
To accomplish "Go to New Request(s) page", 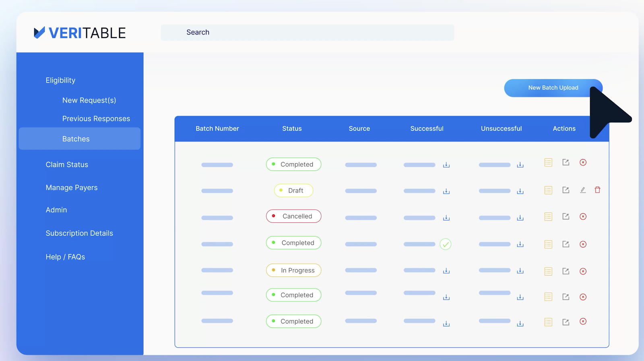I will pos(89,100).
